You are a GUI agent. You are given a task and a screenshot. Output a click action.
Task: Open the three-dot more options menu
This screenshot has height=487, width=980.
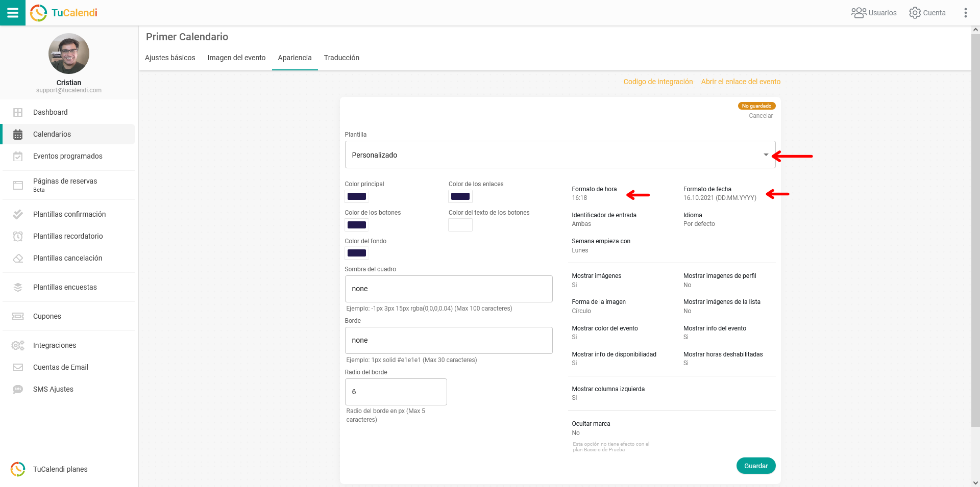point(965,13)
